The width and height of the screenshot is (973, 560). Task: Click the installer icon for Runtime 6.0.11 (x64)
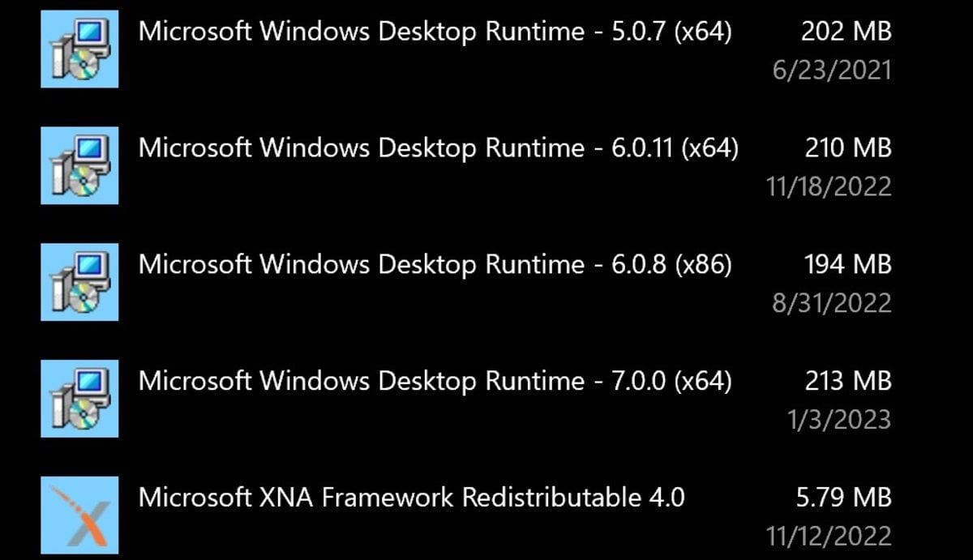(x=79, y=165)
